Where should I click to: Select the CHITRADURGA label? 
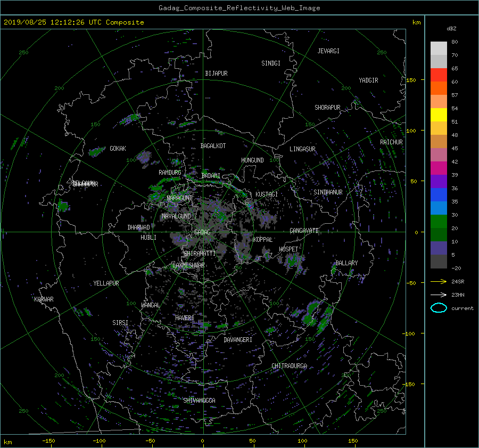click(289, 366)
